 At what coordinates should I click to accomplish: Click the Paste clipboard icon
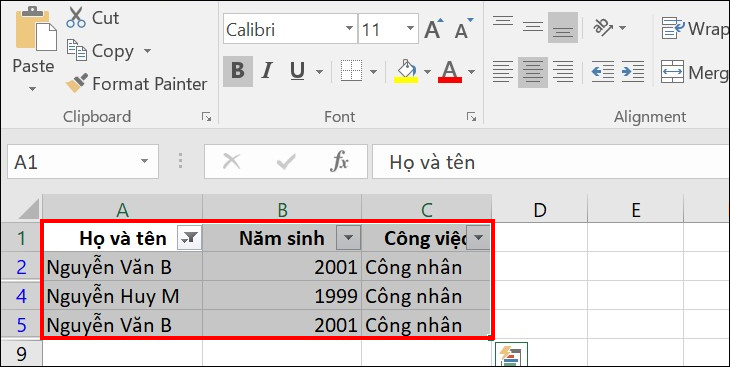(x=35, y=29)
